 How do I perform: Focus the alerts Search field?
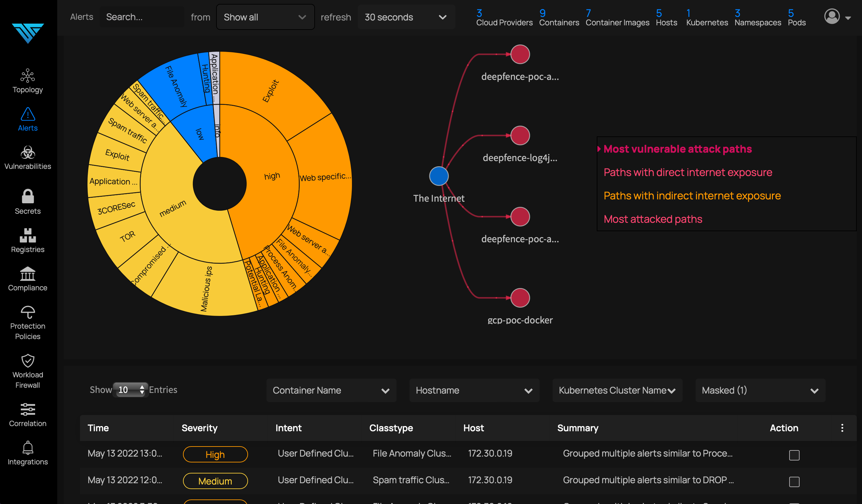pos(142,17)
